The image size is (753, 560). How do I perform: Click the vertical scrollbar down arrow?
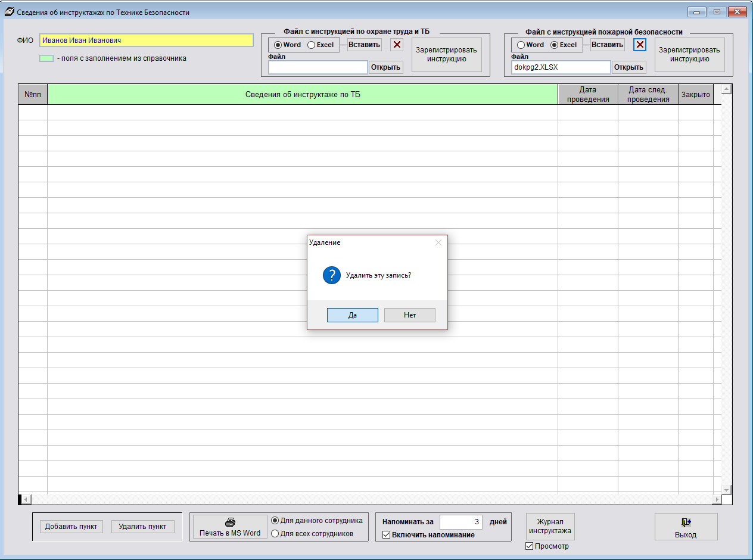726,490
